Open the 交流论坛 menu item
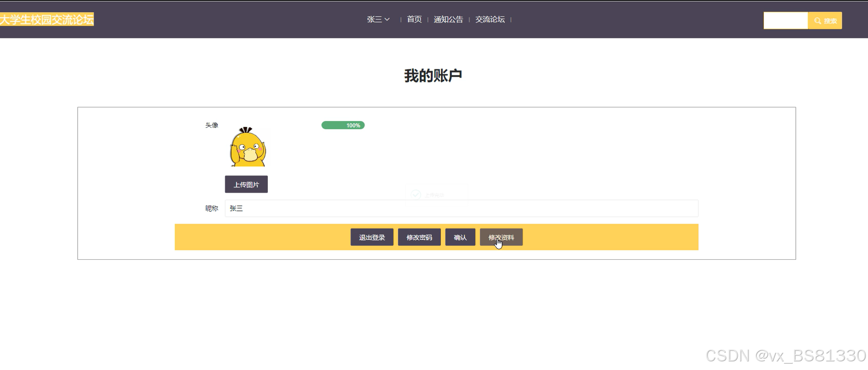The image size is (868, 370). click(490, 19)
